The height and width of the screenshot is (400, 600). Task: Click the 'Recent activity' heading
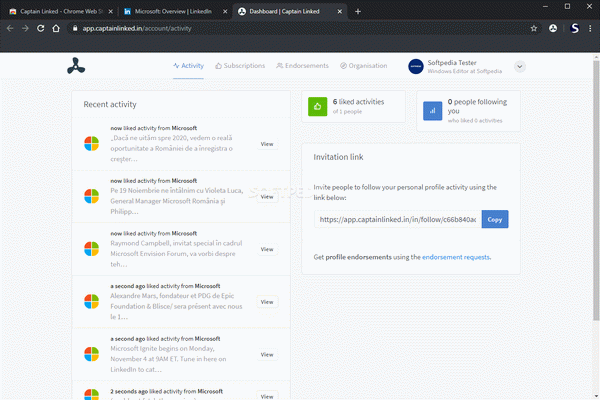click(x=110, y=104)
